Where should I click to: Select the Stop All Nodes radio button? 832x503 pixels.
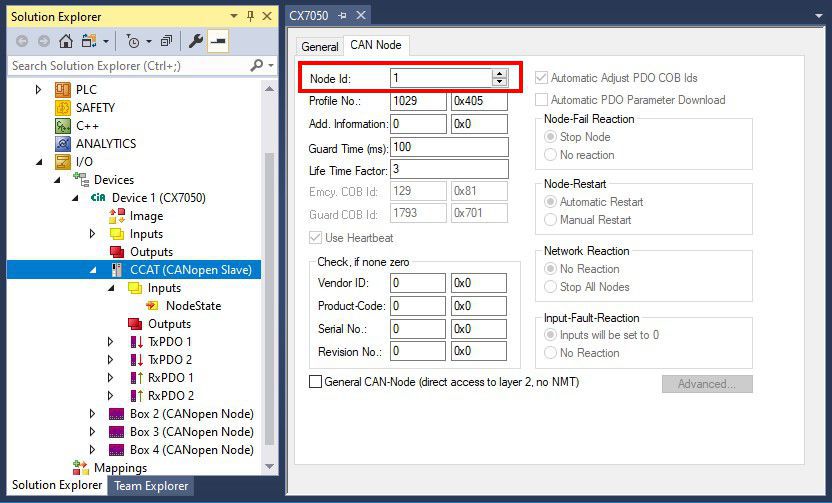coord(551,287)
